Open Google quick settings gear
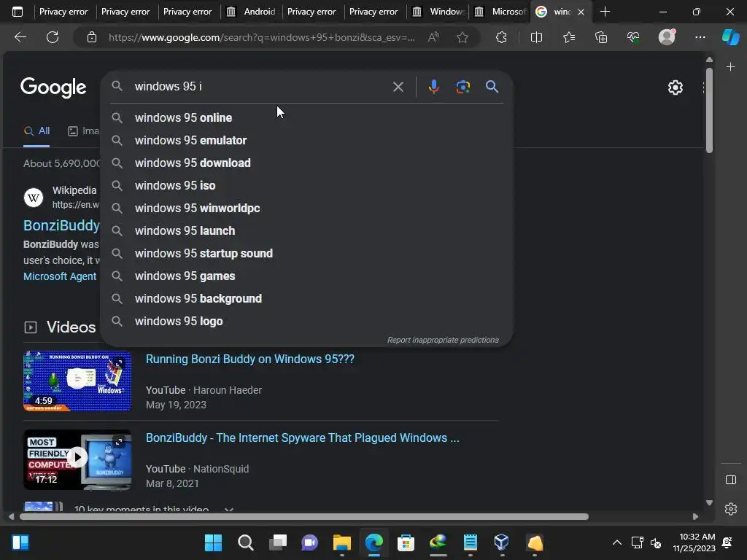This screenshot has height=560, width=747. [675, 87]
